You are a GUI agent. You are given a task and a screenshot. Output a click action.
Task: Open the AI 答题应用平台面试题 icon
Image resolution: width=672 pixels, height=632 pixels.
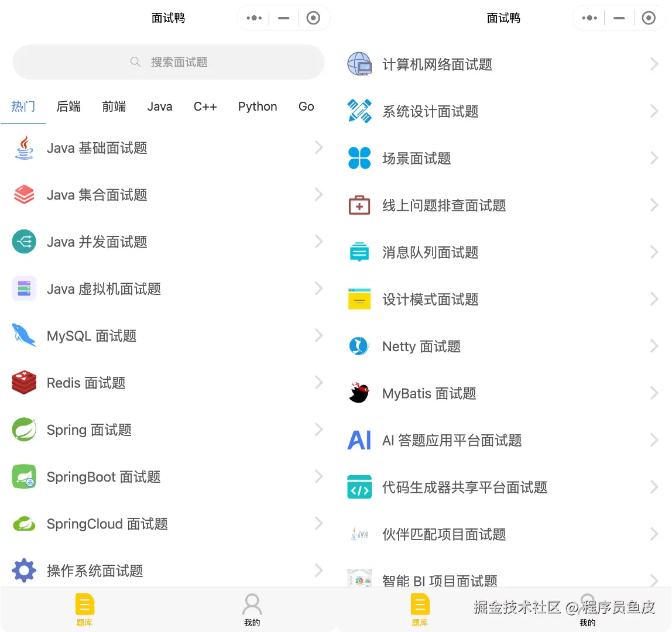click(359, 440)
